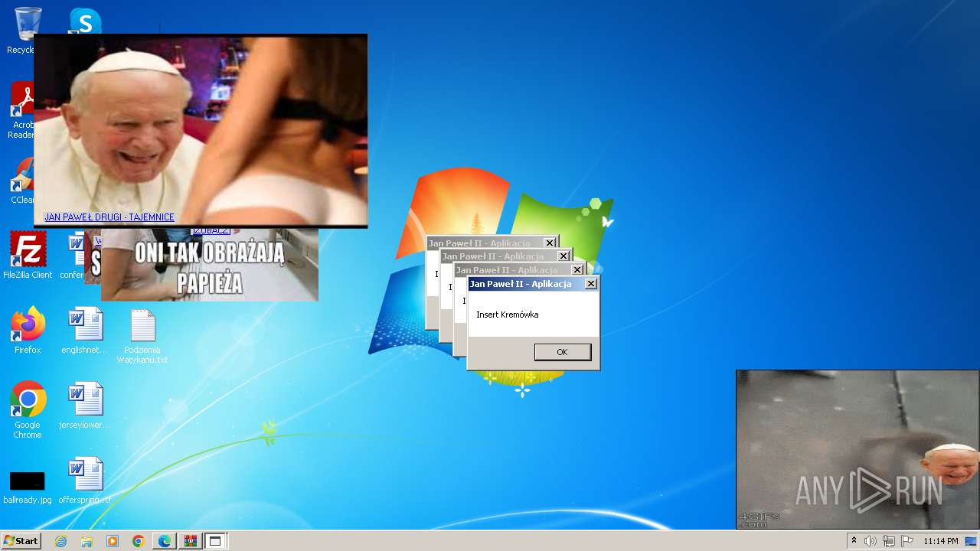Select the ballready.jpg file icon
The width and height of the screenshot is (980, 551).
click(28, 487)
